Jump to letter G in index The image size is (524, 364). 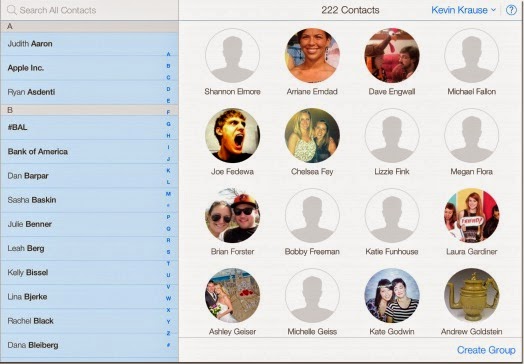coord(168,124)
